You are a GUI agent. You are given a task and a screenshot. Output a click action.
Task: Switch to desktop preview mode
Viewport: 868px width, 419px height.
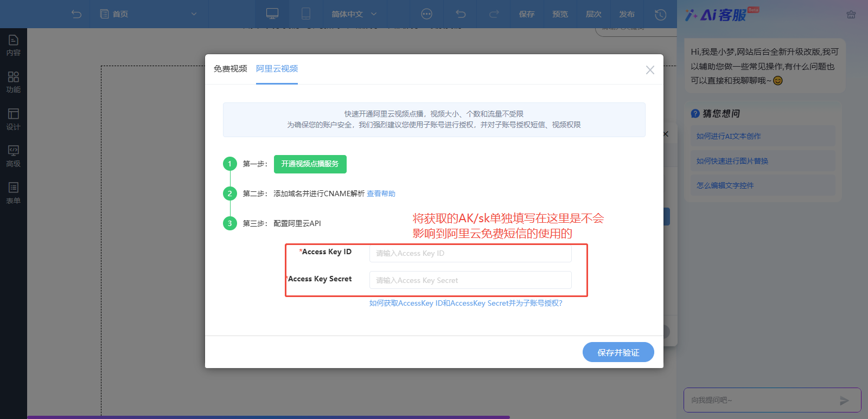click(x=272, y=14)
